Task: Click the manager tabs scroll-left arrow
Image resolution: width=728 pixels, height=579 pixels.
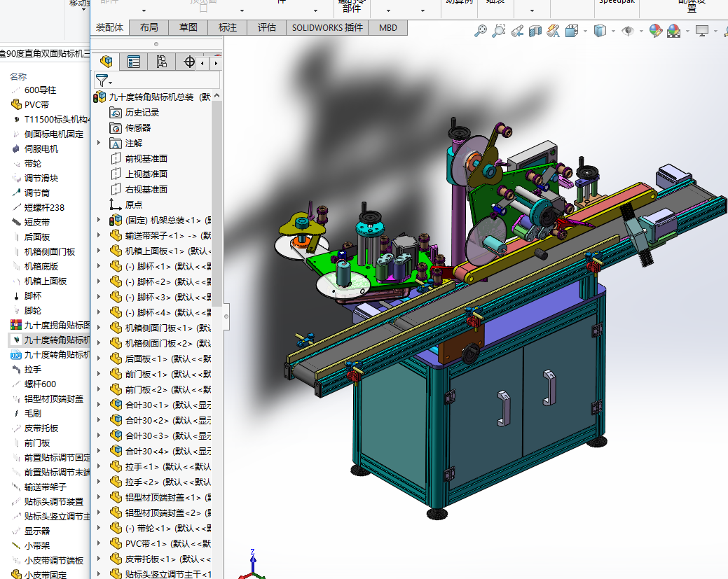Action: [202, 62]
